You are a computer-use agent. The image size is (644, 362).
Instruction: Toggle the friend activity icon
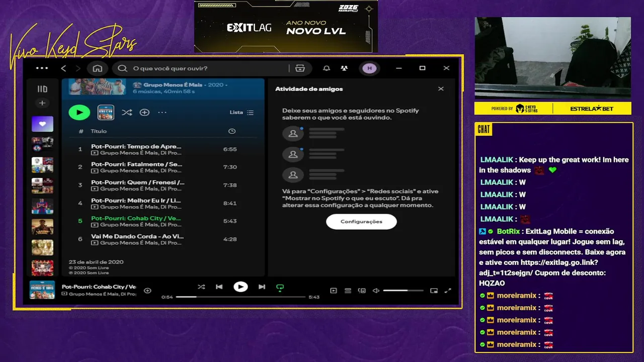tap(344, 68)
